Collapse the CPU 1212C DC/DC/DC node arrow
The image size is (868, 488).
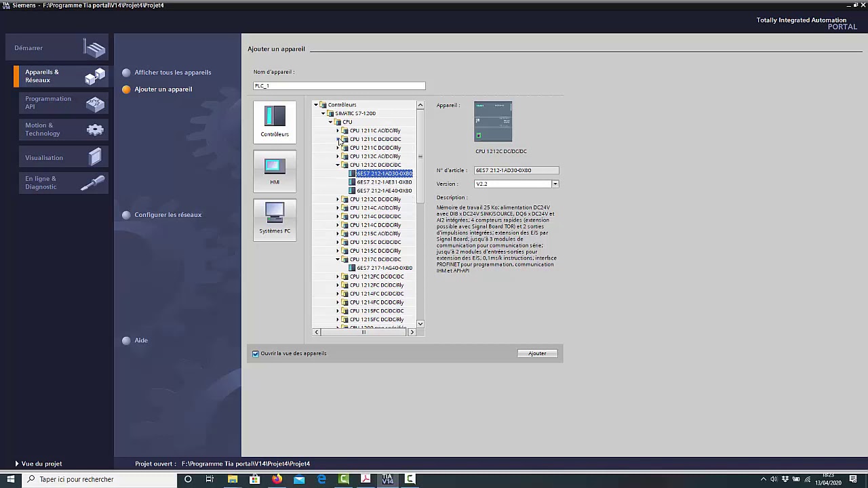338,165
